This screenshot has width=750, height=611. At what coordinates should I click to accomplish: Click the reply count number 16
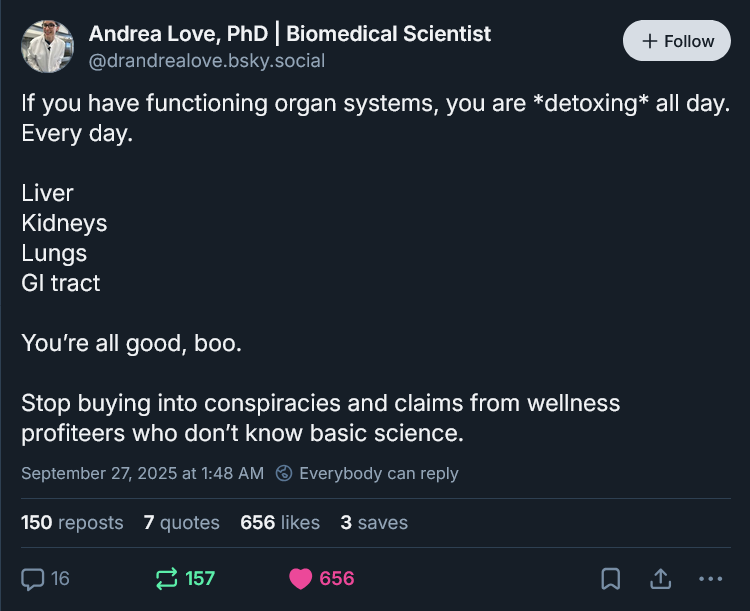coord(60,578)
